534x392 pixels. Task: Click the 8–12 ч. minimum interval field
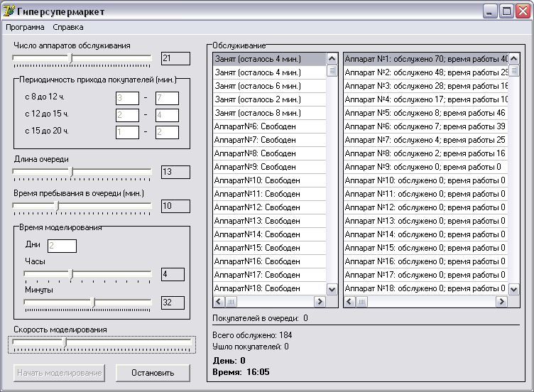[127, 98]
